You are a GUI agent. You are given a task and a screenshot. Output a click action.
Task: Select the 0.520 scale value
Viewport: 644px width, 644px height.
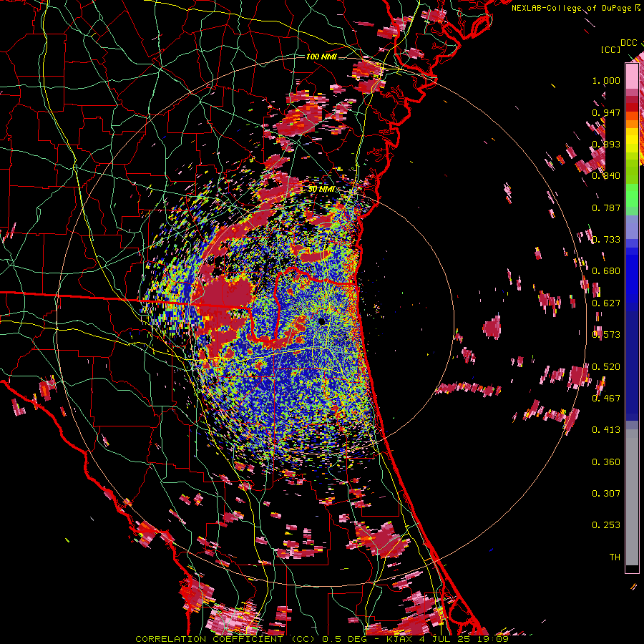[x=606, y=367]
